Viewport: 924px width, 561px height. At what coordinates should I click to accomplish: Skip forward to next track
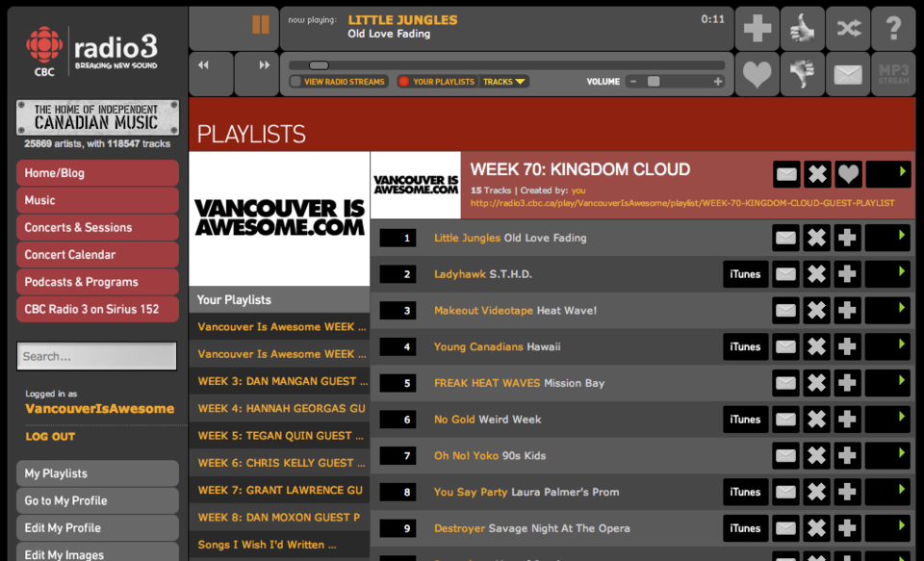(256, 74)
